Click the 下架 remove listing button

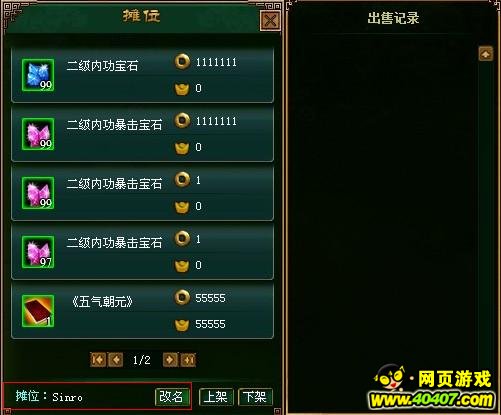pos(255,397)
